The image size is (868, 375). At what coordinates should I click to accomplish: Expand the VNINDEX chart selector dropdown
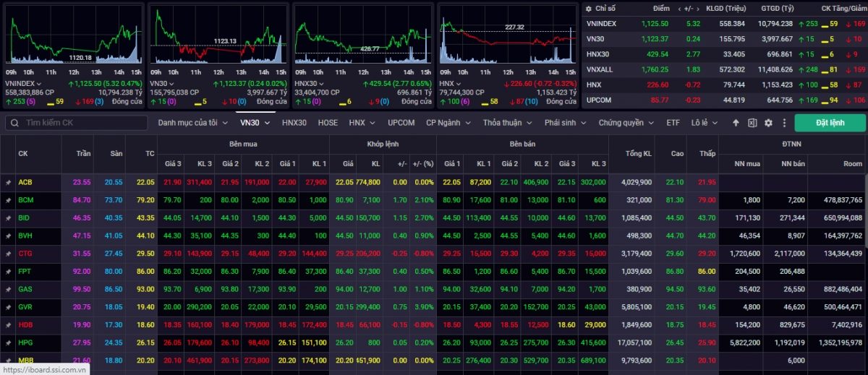tap(38, 84)
